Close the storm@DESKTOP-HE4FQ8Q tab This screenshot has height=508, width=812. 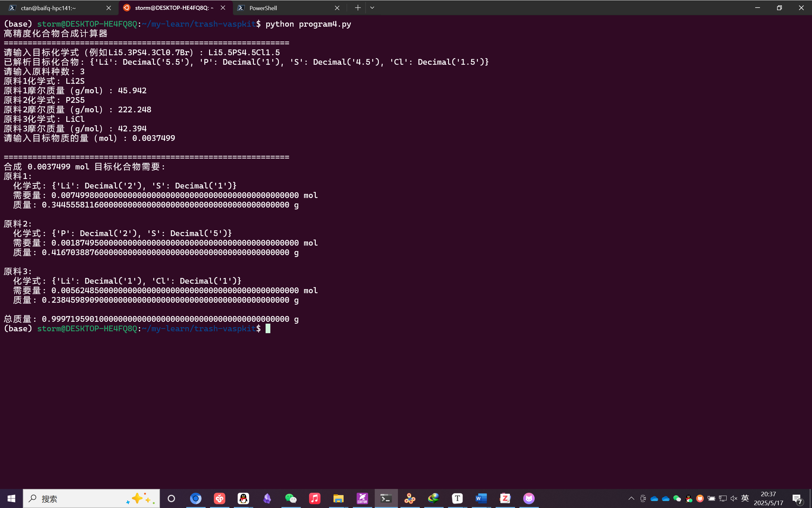click(x=223, y=8)
